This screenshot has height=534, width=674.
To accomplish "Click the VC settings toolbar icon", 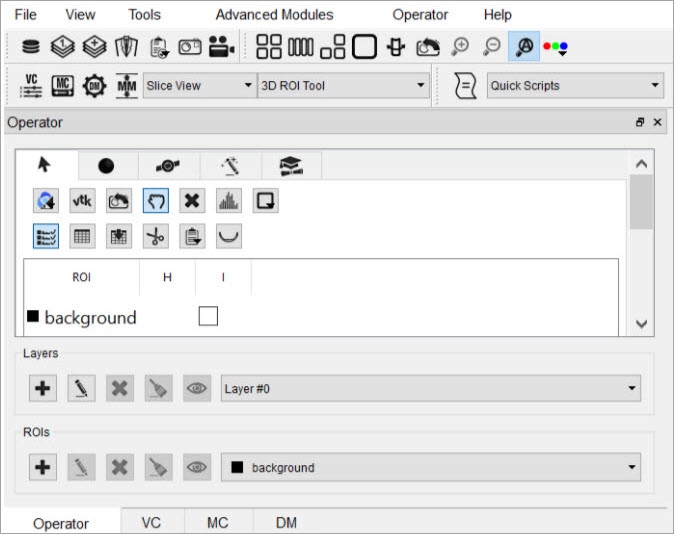I will coord(31,86).
